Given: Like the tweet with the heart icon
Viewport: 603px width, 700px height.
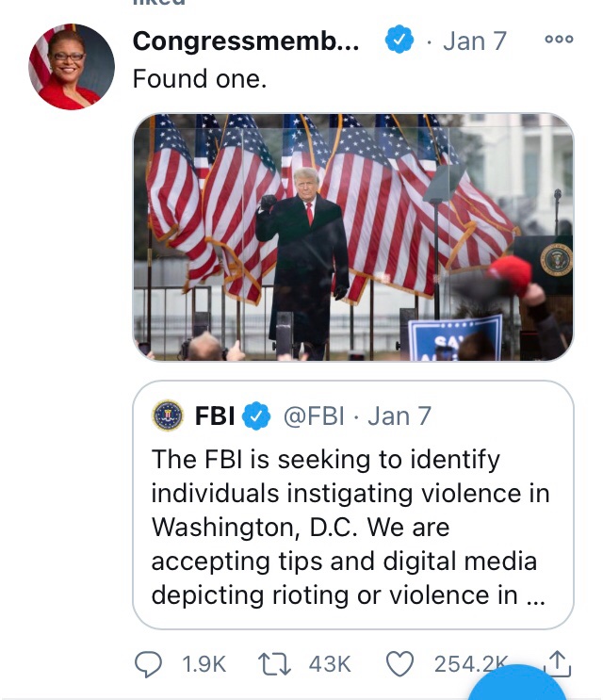Looking at the screenshot, I should coord(400,664).
